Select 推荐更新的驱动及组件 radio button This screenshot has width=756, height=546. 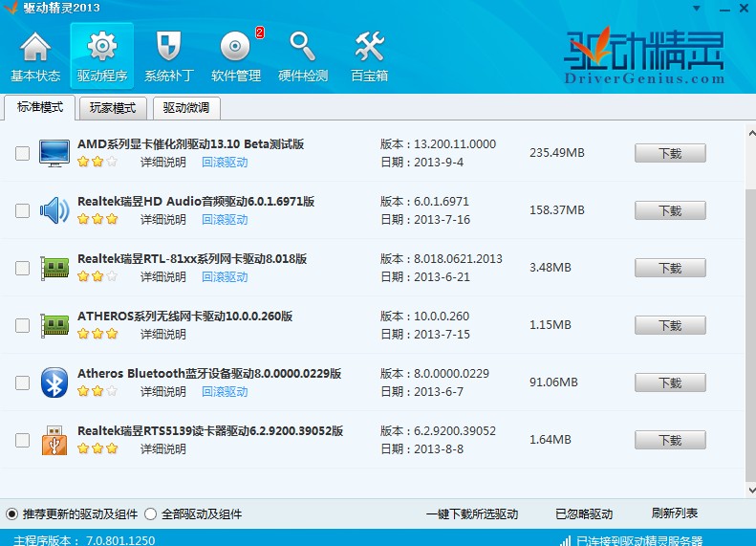click(x=11, y=514)
